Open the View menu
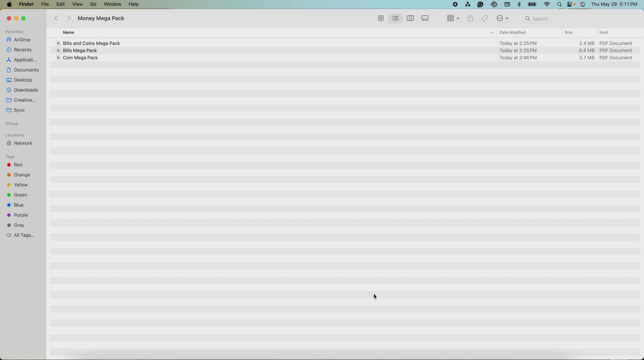The height and width of the screenshot is (360, 644). click(77, 4)
